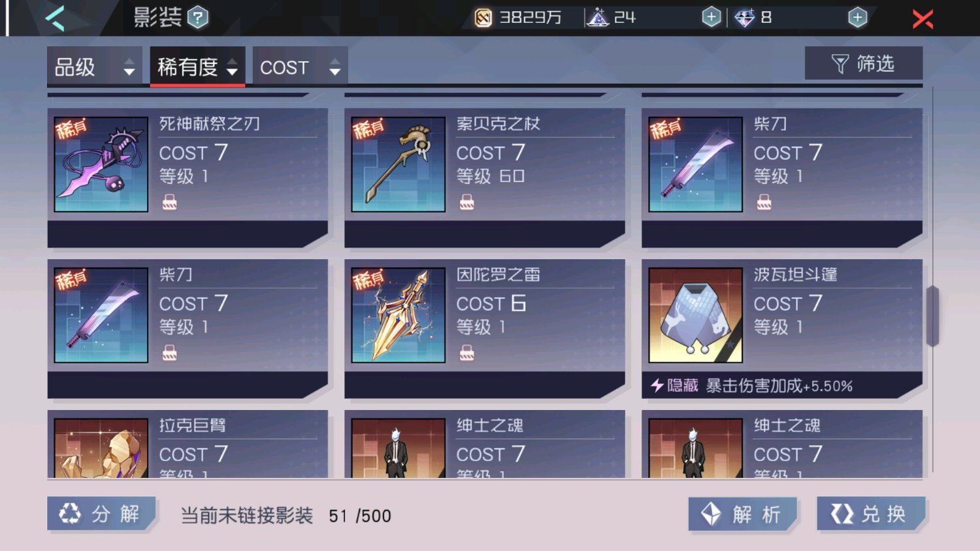Viewport: 980px width, 551px height.
Task: Close the screen with red X
Action: (x=923, y=18)
